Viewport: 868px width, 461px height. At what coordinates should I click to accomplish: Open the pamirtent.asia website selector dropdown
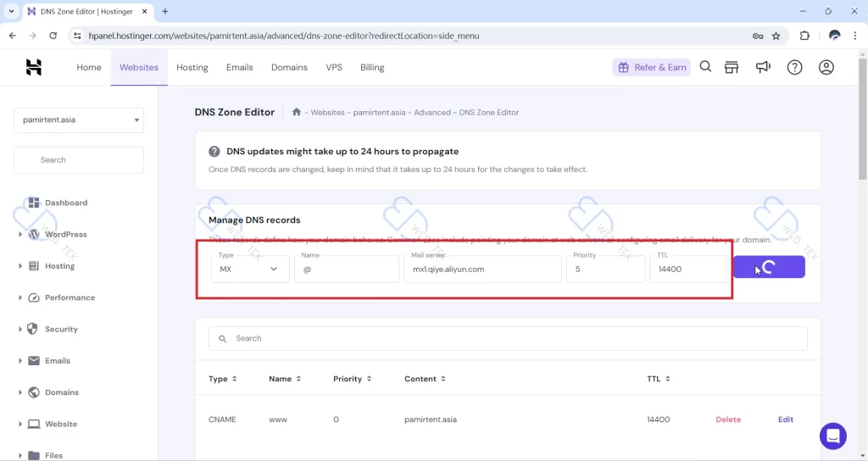[x=79, y=120]
